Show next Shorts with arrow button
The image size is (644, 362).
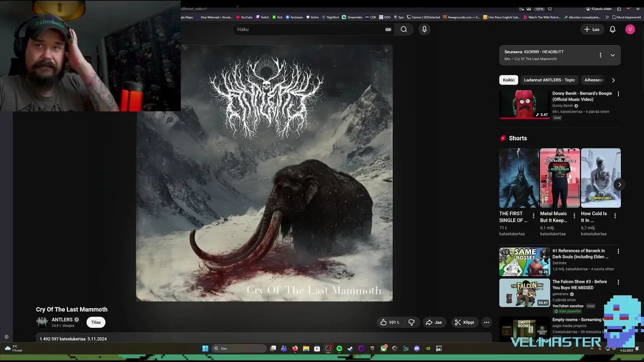(x=619, y=185)
